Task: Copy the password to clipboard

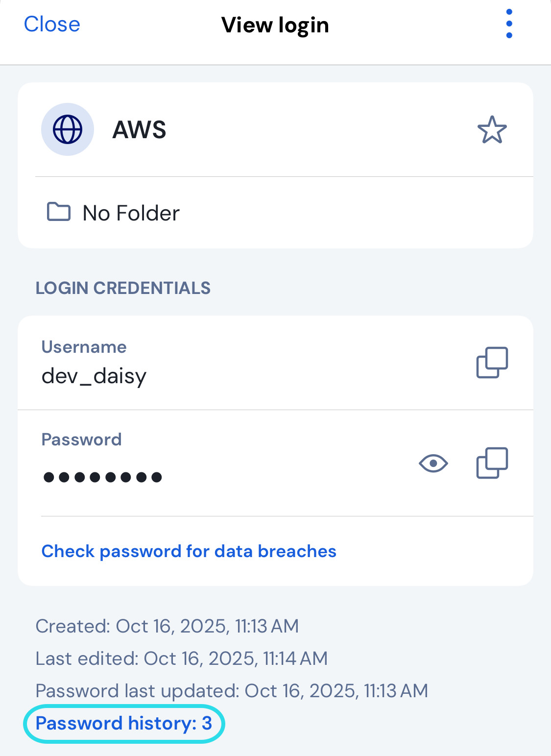Action: point(492,463)
